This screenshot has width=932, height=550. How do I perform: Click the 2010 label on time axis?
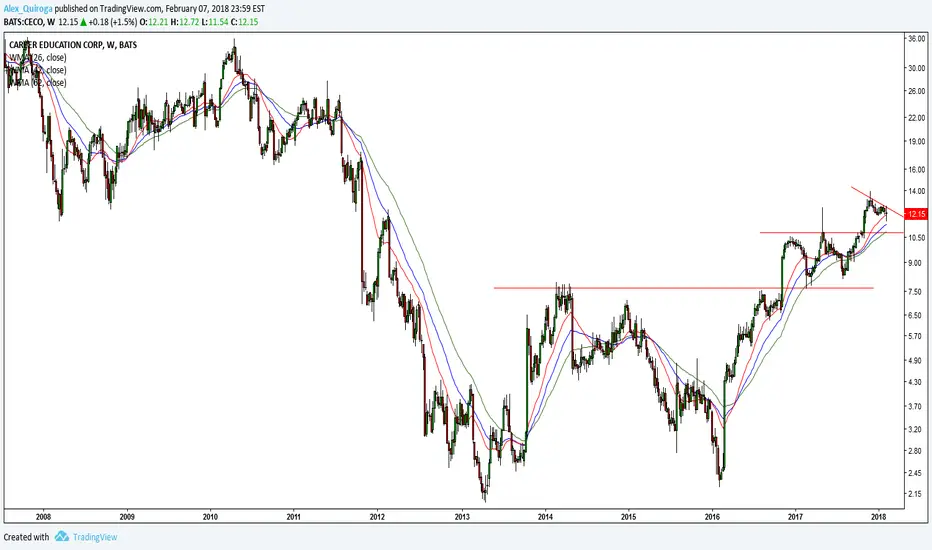pos(210,517)
